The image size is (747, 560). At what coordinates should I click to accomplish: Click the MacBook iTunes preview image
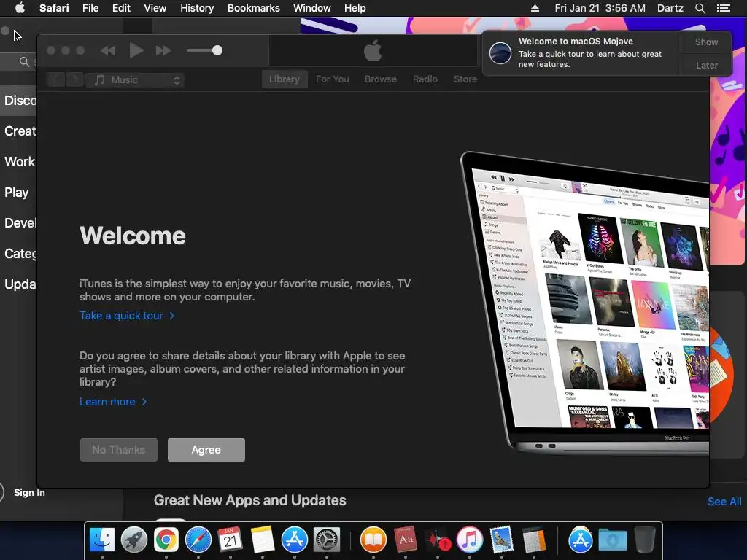(585, 303)
